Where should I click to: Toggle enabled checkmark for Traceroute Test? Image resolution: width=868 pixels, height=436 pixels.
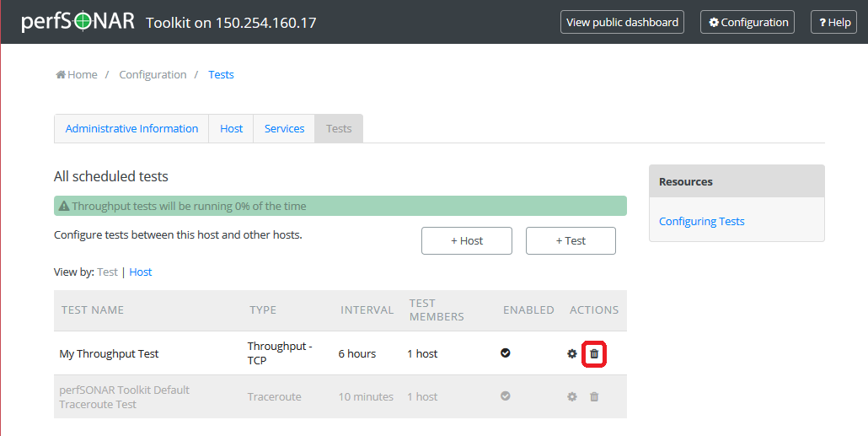[506, 396]
